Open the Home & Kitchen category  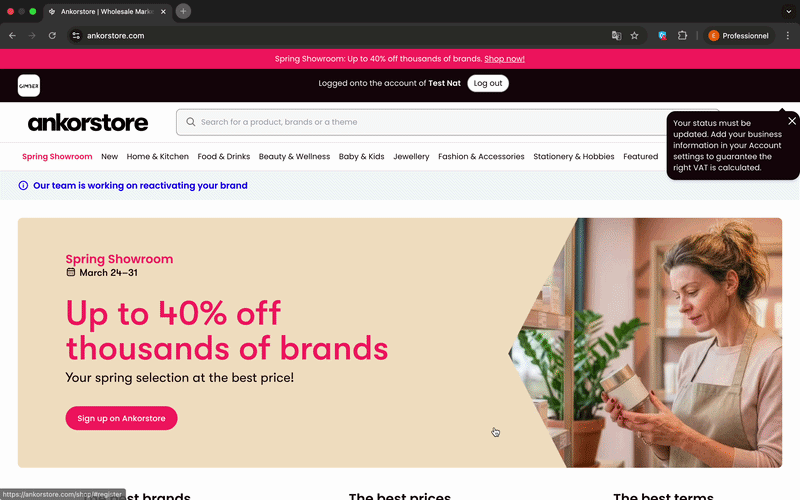158,157
